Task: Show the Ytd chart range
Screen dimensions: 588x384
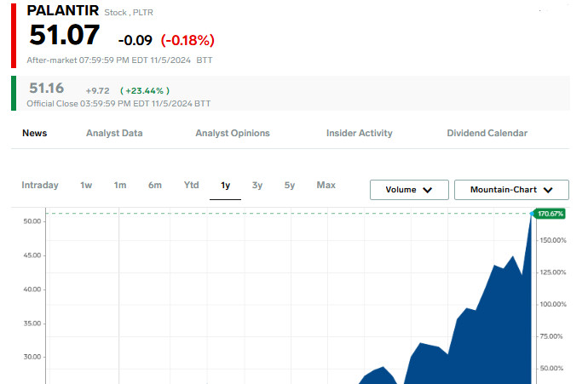Action: (x=191, y=185)
